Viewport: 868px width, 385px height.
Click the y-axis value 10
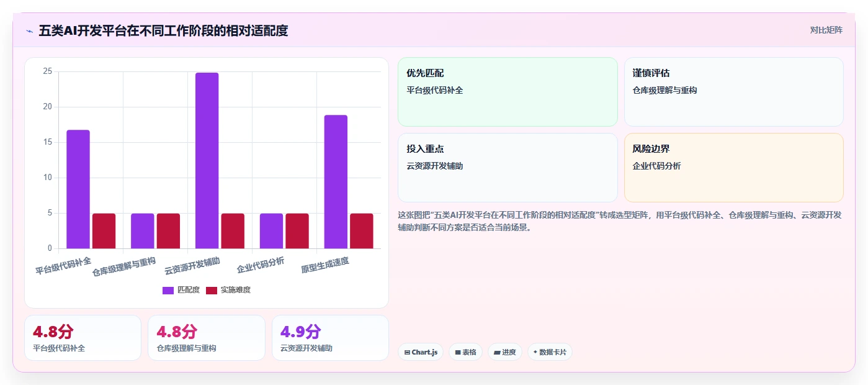(x=48, y=178)
